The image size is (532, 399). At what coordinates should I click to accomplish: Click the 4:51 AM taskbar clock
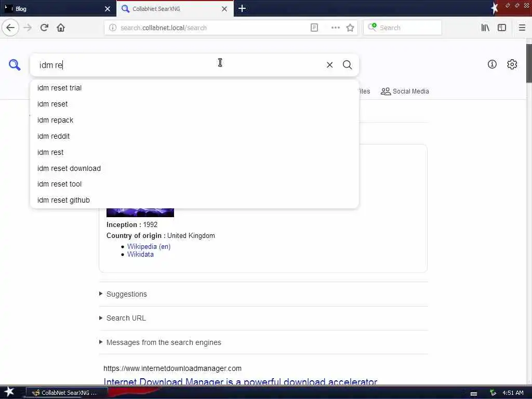[x=513, y=393]
